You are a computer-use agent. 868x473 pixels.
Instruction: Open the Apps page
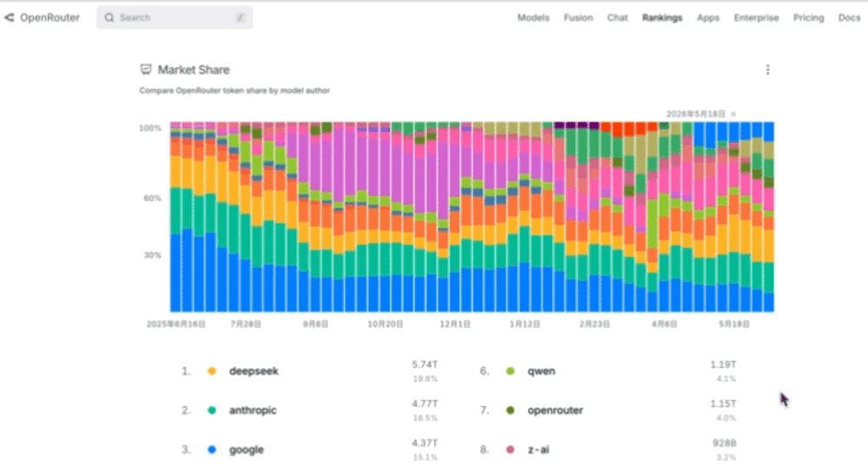pyautogui.click(x=708, y=17)
